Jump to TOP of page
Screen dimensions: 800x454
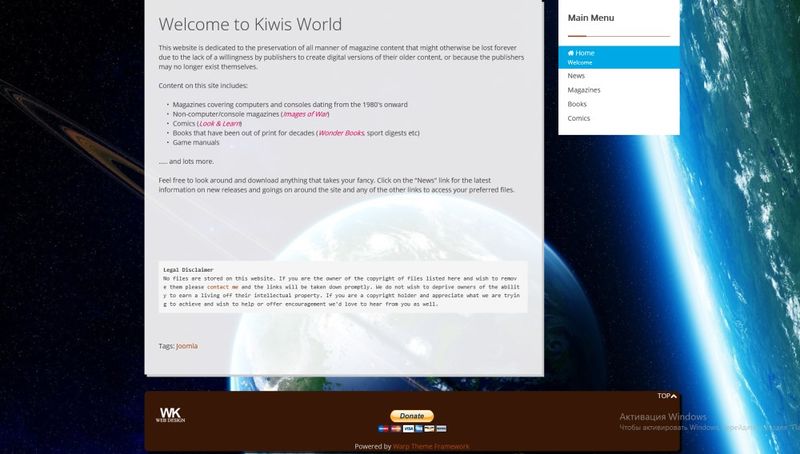[667, 396]
